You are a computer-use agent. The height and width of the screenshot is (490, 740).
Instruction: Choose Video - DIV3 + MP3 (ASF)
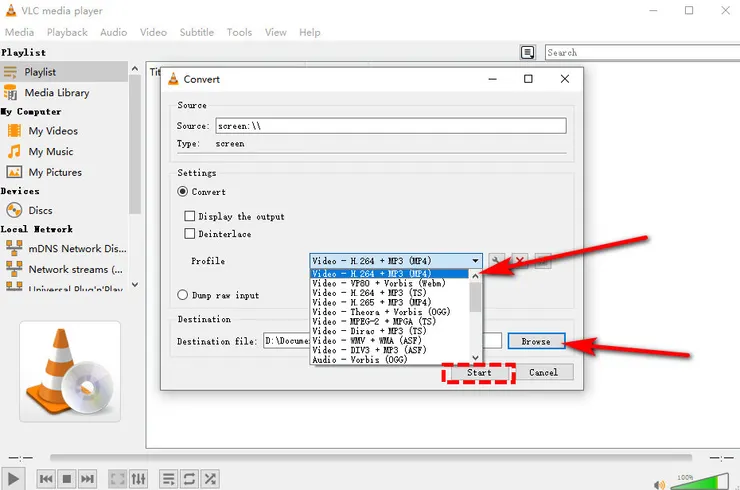[390, 350]
